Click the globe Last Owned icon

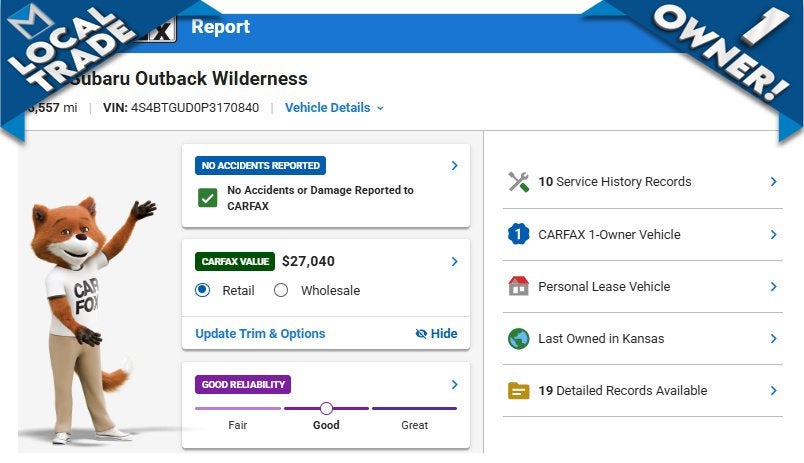click(x=518, y=338)
